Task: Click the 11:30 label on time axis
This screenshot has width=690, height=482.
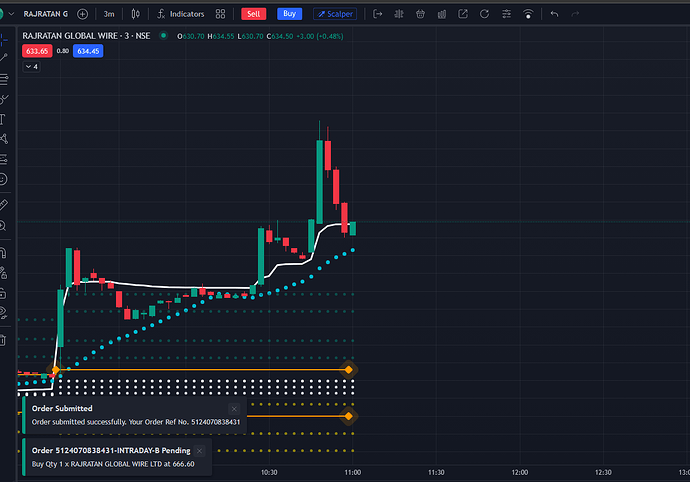Action: tap(436, 472)
